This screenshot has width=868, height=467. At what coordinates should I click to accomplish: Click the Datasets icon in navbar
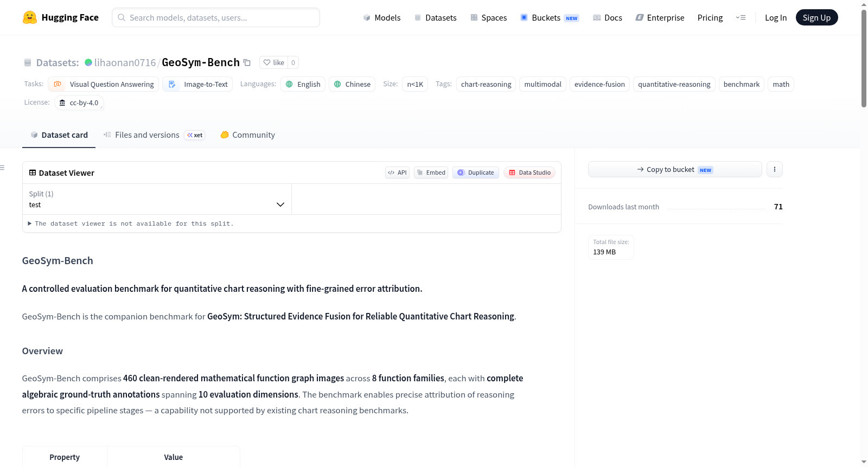click(x=418, y=18)
